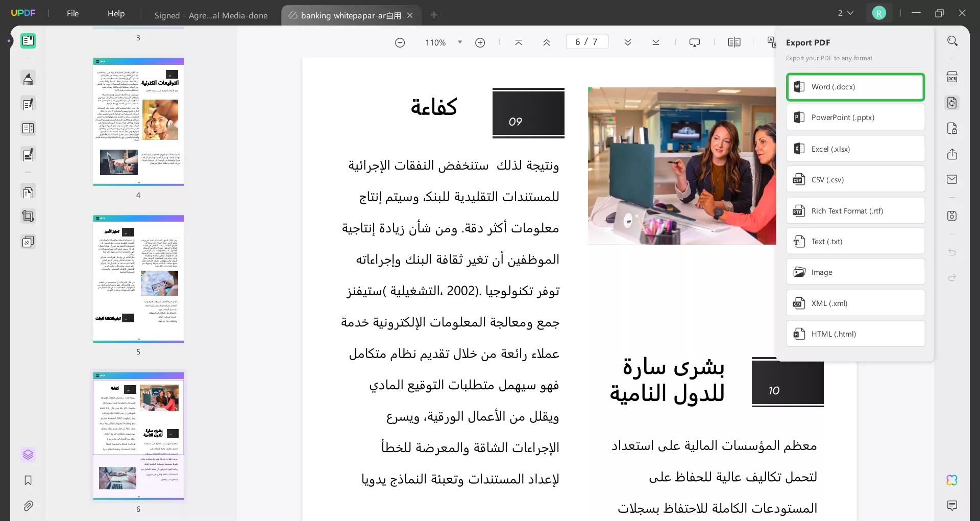980x521 pixels.
Task: Click the Search magnifier icon
Action: click(x=952, y=41)
